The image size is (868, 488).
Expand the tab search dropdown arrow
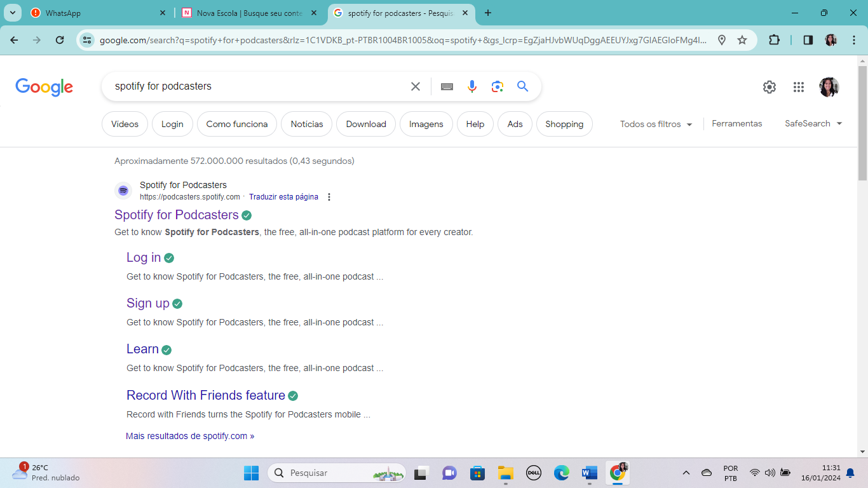coord(12,13)
